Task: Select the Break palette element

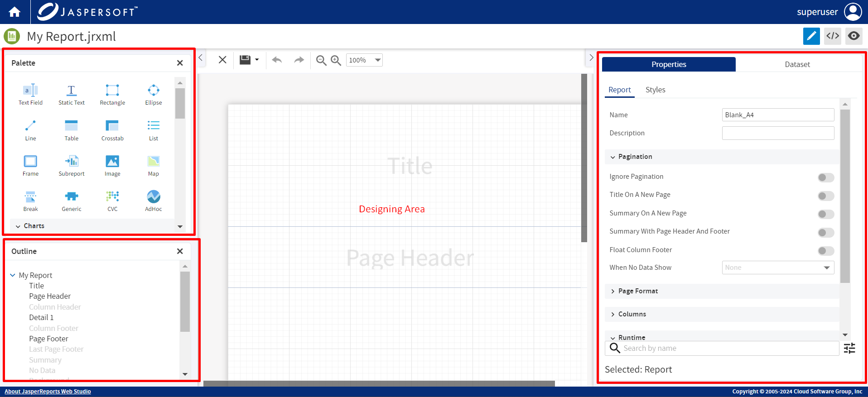Action: [x=30, y=201]
